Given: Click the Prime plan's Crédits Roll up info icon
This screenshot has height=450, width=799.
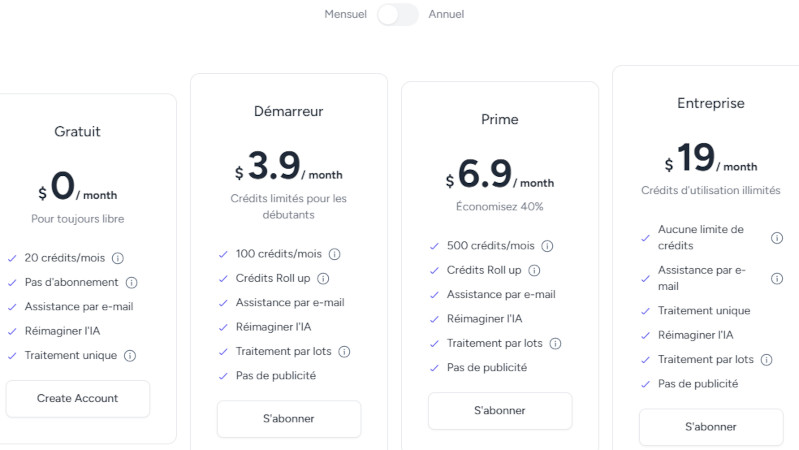Looking at the screenshot, I should pos(534,270).
